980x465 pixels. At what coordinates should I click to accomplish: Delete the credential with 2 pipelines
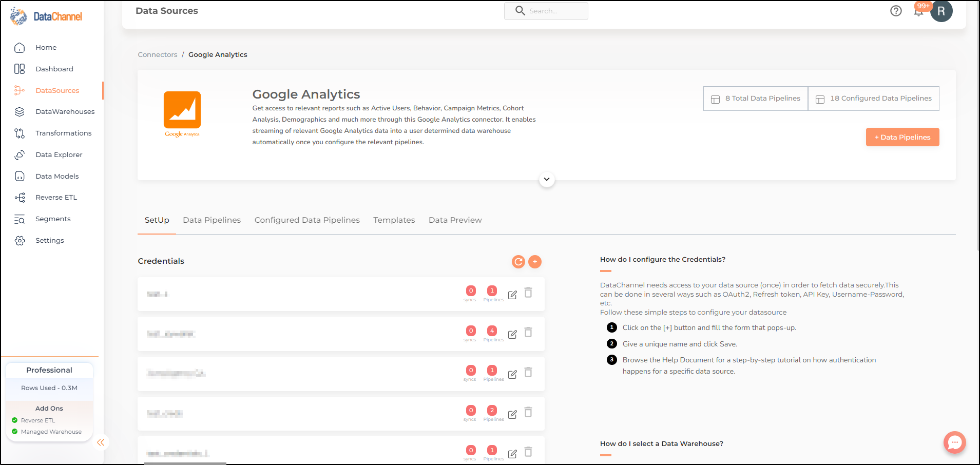528,412
